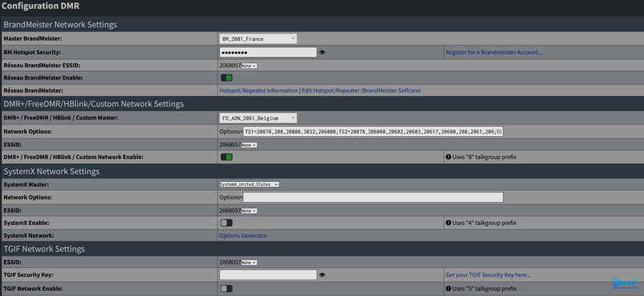The height and width of the screenshot is (296, 644).
Task: Click info icon beside Uses "5" talkgroup prefix
Action: pos(448,289)
